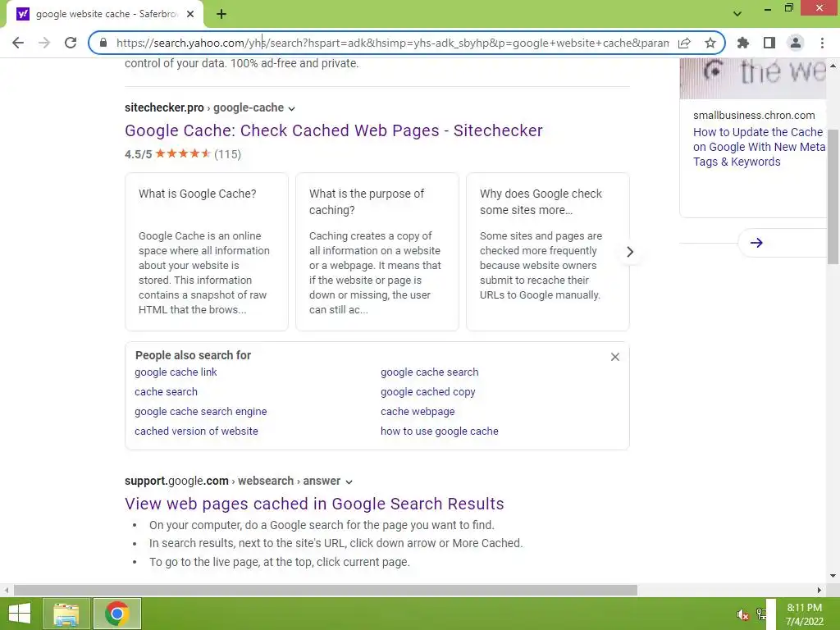Advance sidebar carousel with arrow button

(756, 243)
